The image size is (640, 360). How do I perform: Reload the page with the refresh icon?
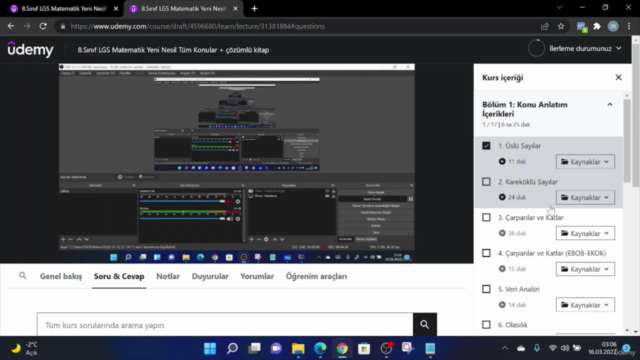tap(43, 26)
